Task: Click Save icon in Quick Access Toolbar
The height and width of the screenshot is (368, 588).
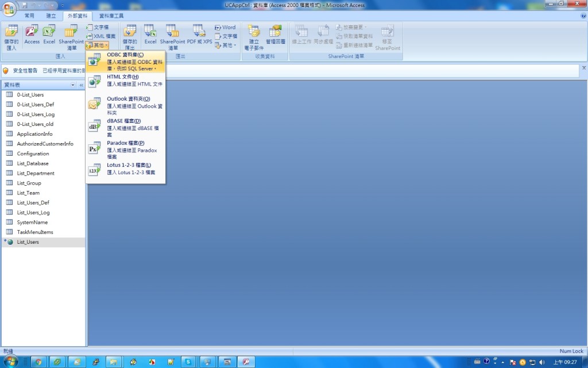Action: tap(25, 5)
